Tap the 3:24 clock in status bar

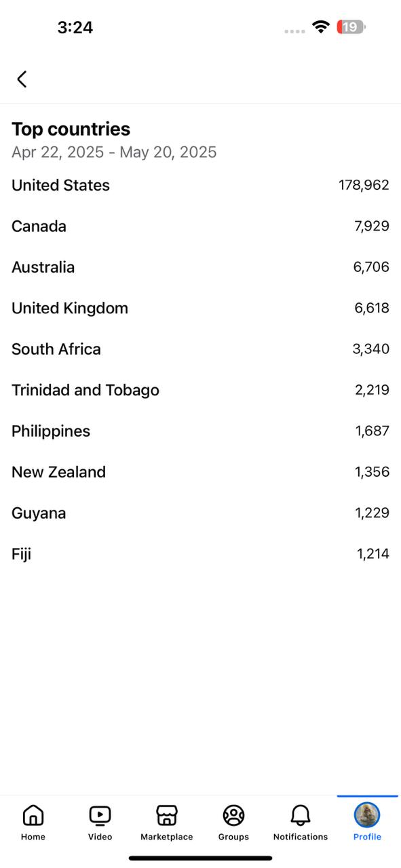pyautogui.click(x=75, y=27)
